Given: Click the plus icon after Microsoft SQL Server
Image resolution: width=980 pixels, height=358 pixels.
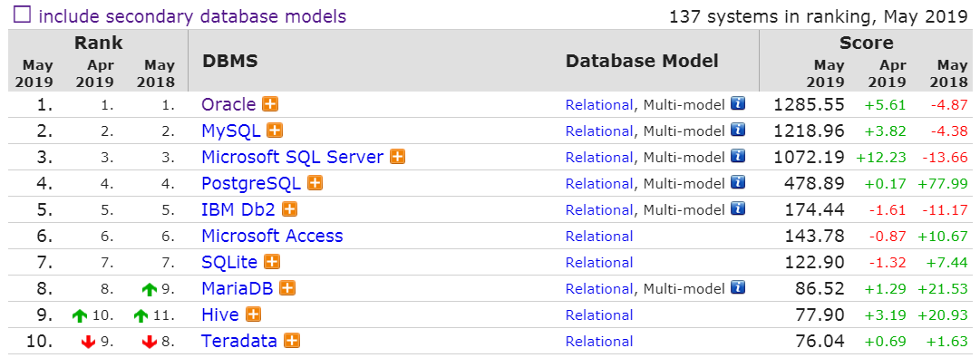Looking at the screenshot, I should coord(397,157).
